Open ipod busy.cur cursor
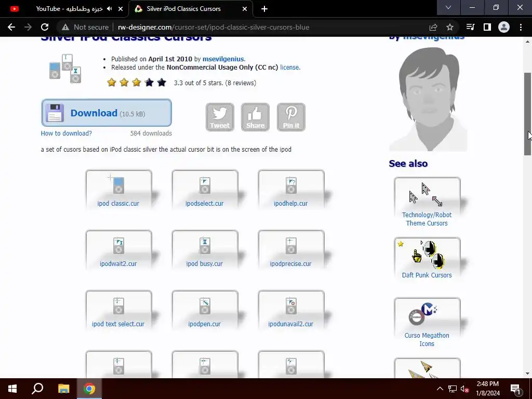This screenshot has height=399, width=532. click(205, 250)
